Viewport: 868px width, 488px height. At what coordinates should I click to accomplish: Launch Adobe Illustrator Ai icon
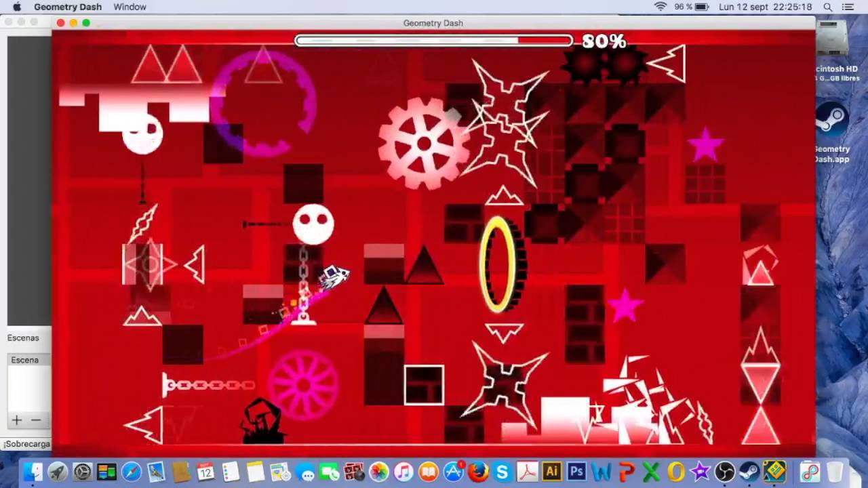[552, 472]
